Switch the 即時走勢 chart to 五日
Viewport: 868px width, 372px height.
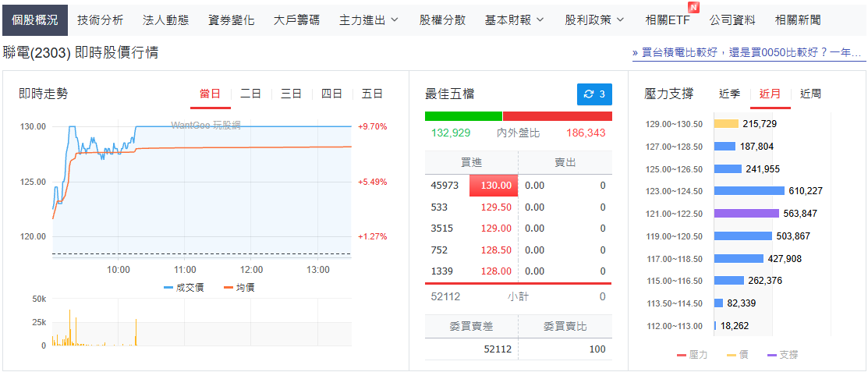pos(372,94)
